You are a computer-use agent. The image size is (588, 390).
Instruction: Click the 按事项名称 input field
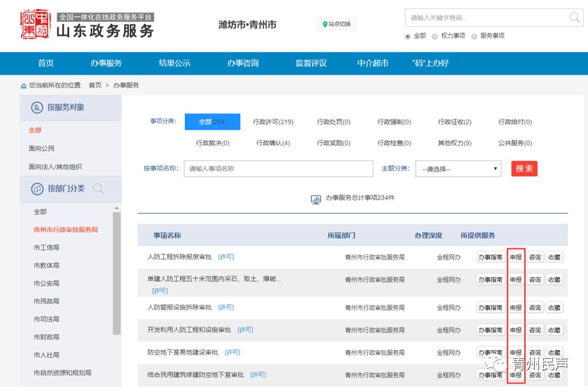(x=278, y=169)
